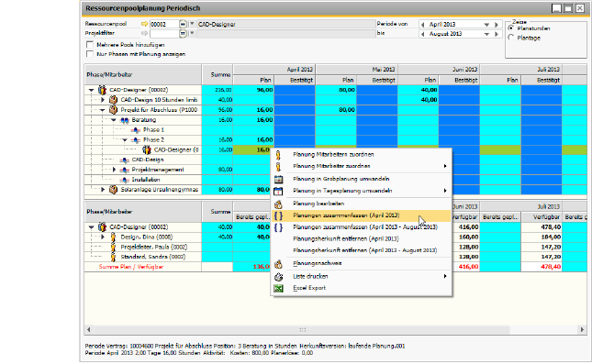The height and width of the screenshot is (364, 592).
Task: Click the day calendar icon for Tagesplanung umwandeln
Action: click(x=278, y=191)
